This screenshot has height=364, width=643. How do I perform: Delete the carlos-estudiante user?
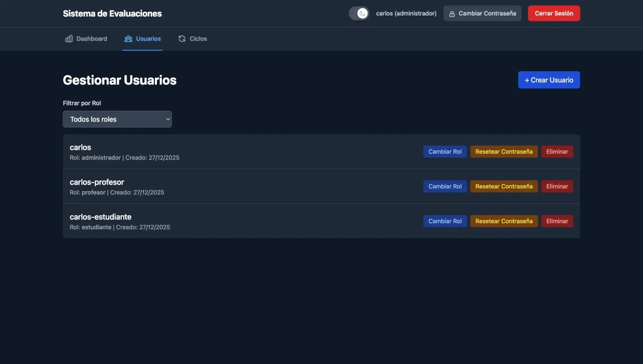point(557,220)
